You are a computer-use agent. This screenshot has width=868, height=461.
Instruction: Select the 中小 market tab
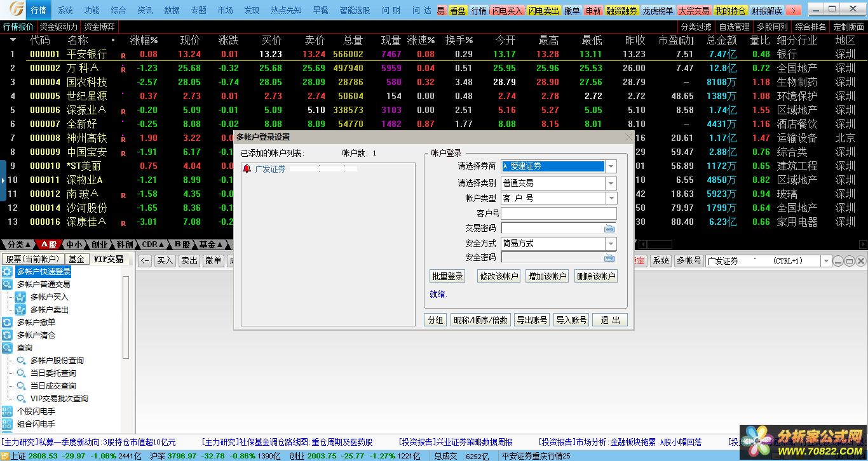click(x=75, y=244)
